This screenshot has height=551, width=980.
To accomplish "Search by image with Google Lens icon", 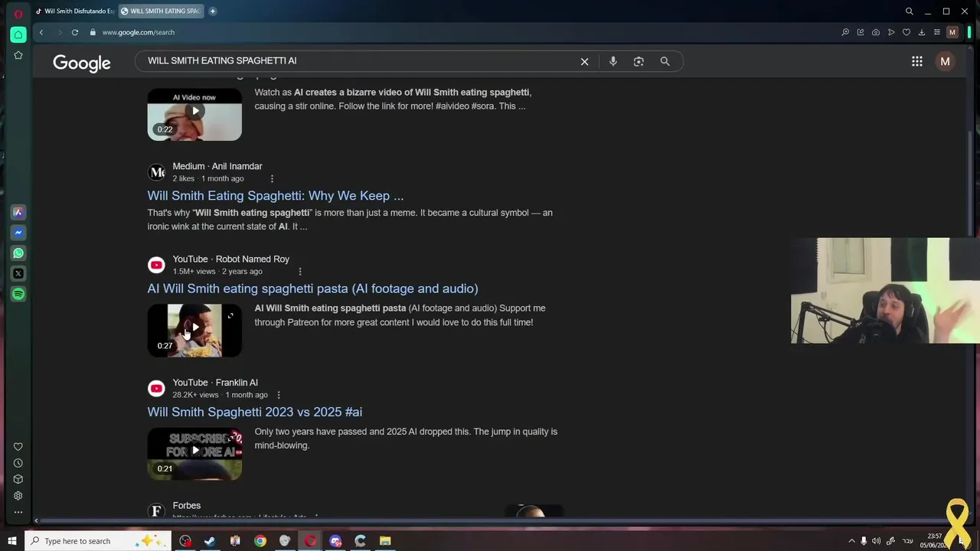I will click(639, 61).
